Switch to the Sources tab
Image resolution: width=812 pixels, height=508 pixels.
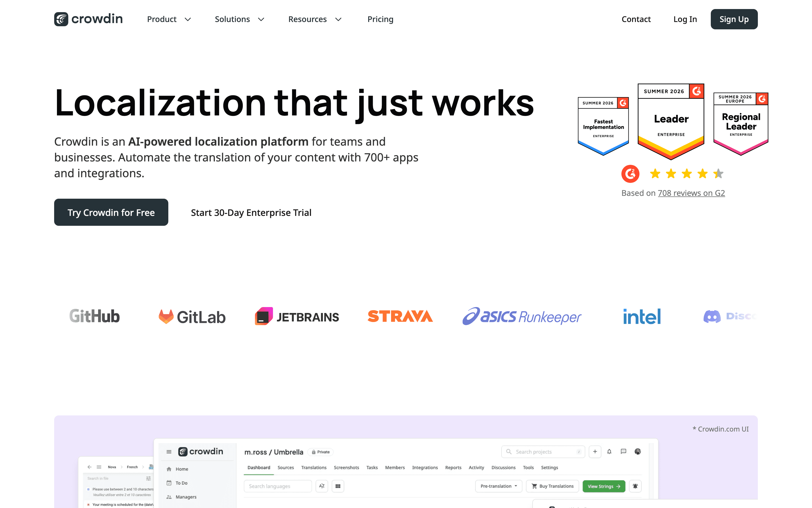click(286, 467)
